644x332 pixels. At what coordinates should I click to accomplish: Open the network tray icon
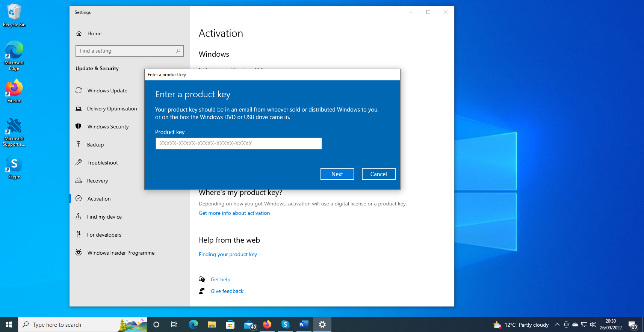[x=584, y=325]
